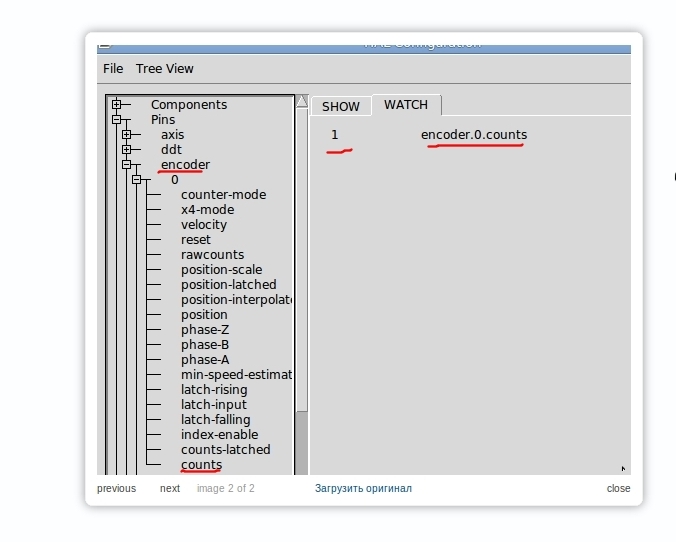Select the index-enable pin
676x544 pixels.
tap(219, 435)
